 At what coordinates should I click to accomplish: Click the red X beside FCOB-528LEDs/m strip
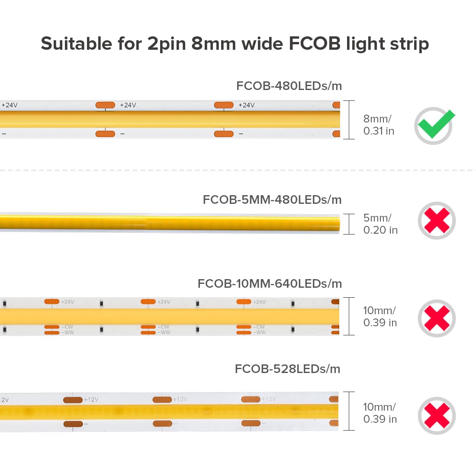click(x=437, y=415)
